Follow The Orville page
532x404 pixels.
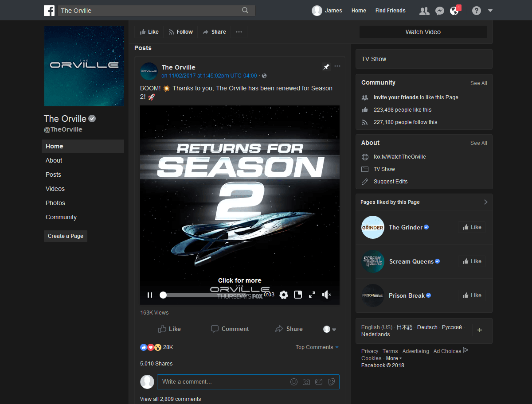(x=180, y=32)
